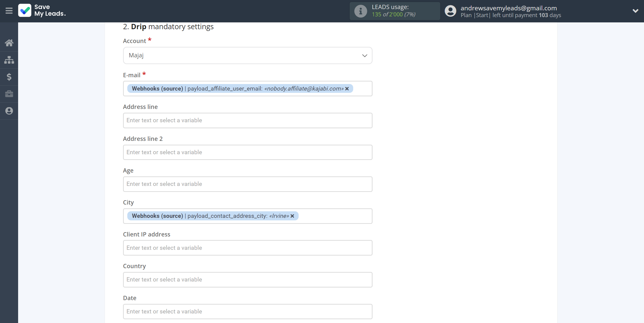Open the briefcase services icon
The width and height of the screenshot is (644, 323).
pos(9,94)
